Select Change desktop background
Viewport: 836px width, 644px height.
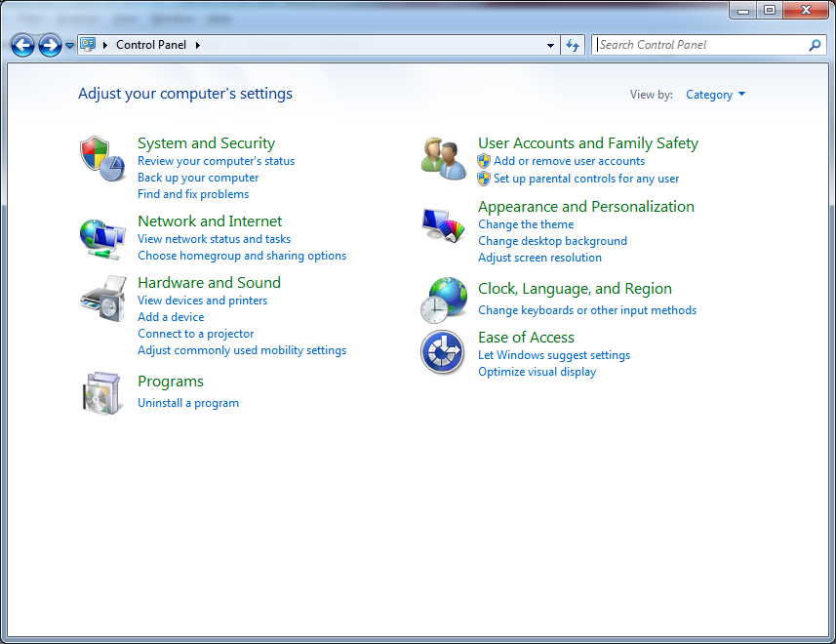click(x=552, y=241)
